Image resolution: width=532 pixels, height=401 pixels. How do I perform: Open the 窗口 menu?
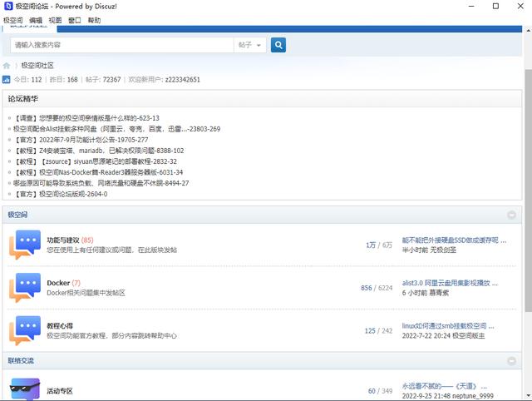click(x=75, y=20)
